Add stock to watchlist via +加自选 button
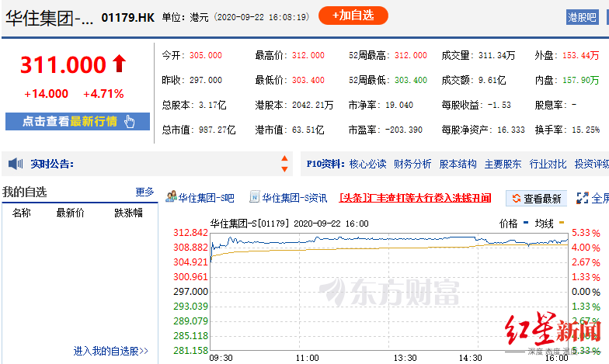609x364 pixels. click(x=353, y=16)
